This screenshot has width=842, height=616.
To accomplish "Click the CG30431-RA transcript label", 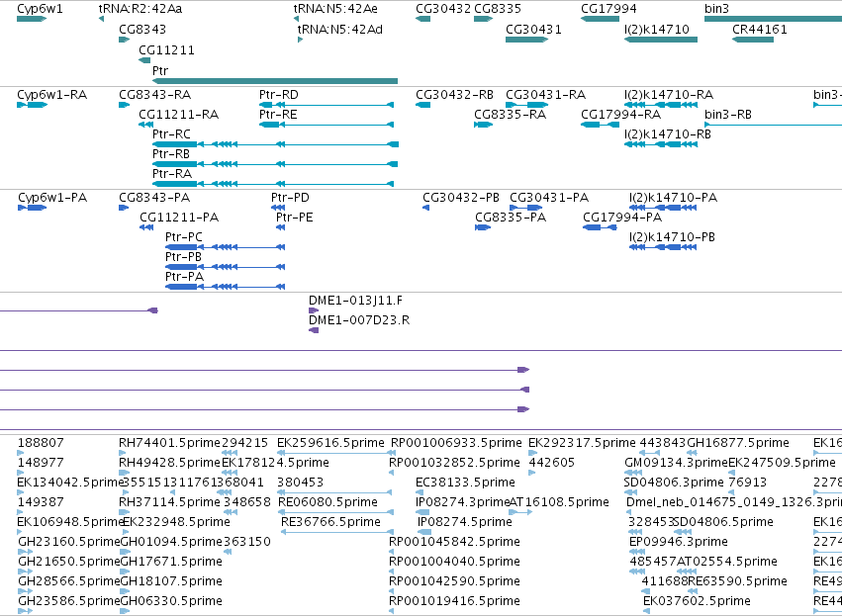I will (x=545, y=95).
